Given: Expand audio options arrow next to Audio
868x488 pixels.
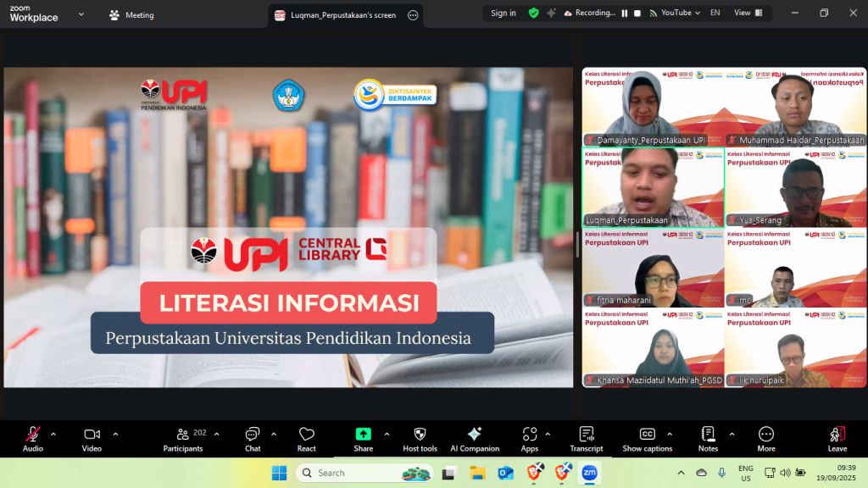Looking at the screenshot, I should [53, 434].
